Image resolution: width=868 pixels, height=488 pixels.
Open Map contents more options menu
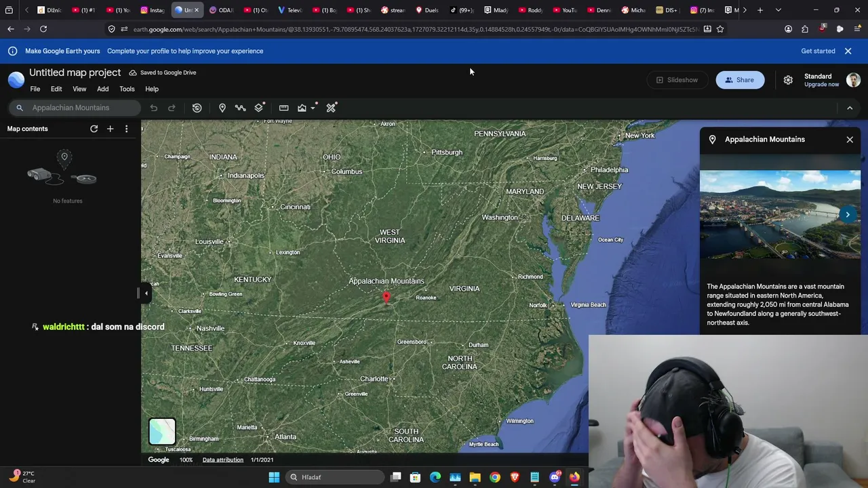coord(126,129)
